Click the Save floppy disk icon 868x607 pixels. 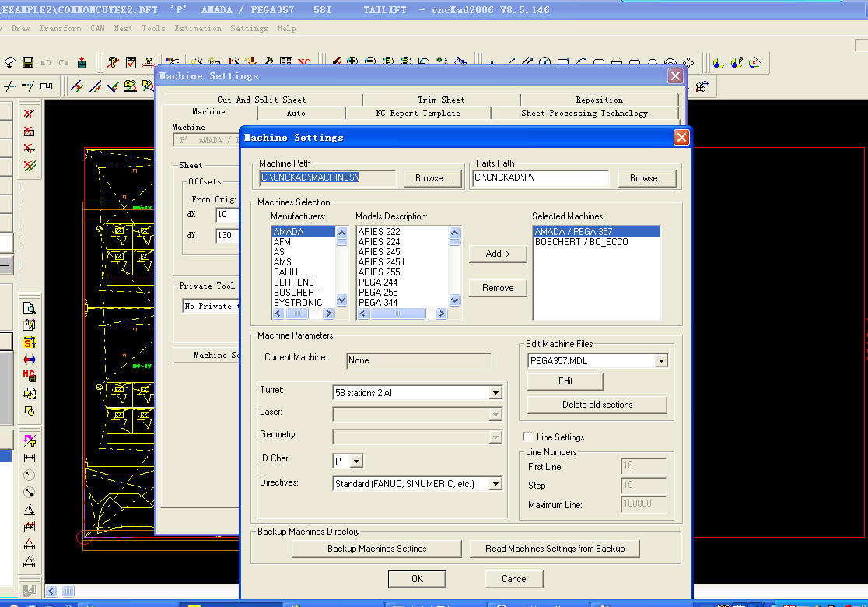click(28, 62)
